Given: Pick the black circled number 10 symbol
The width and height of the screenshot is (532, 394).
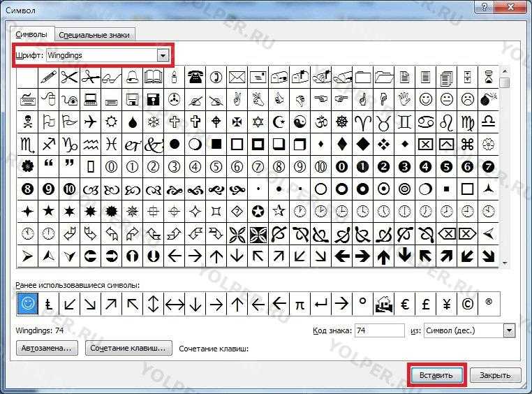Looking at the screenshot, I should tap(70, 189).
